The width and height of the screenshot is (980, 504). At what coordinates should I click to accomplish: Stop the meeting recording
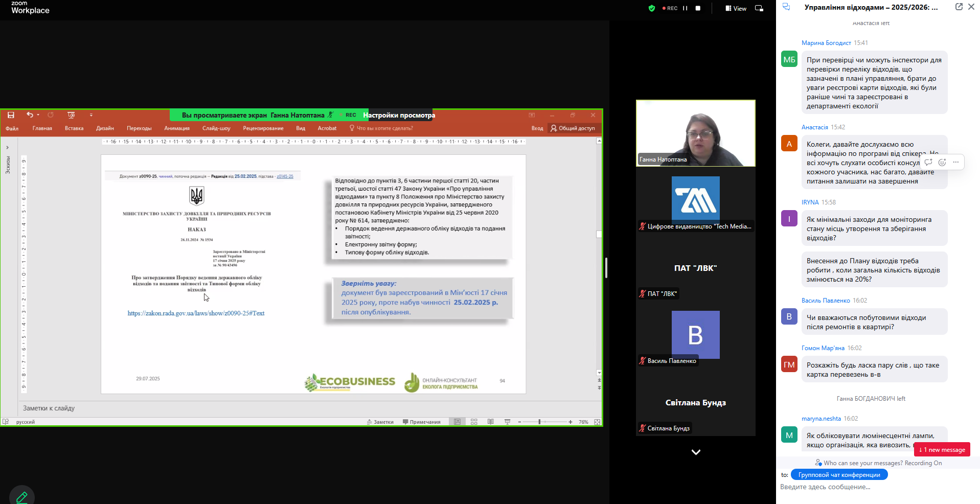698,8
